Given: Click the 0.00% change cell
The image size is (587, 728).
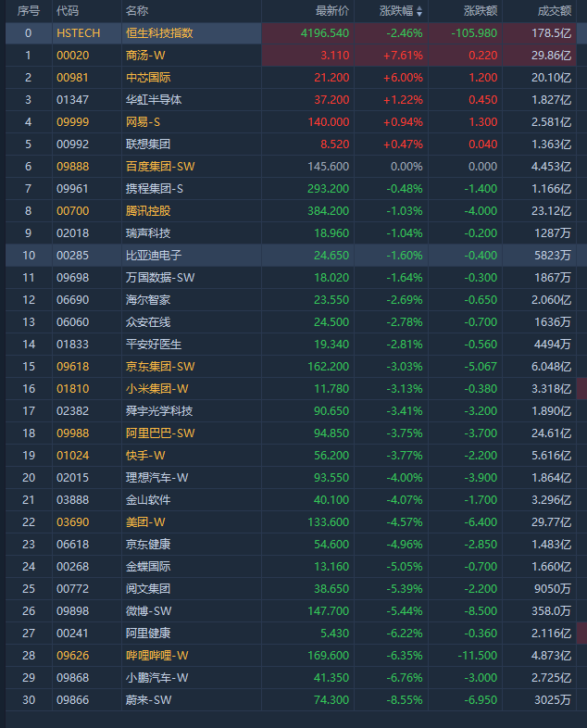Looking at the screenshot, I should [x=406, y=167].
